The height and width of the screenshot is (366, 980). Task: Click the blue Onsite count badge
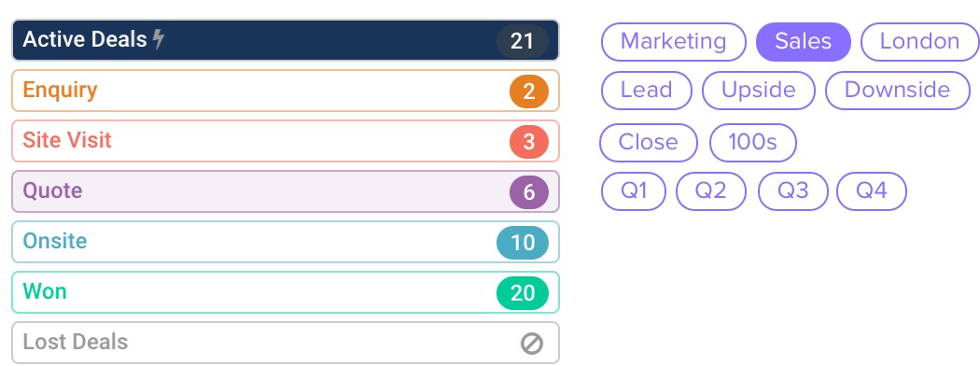point(523,242)
